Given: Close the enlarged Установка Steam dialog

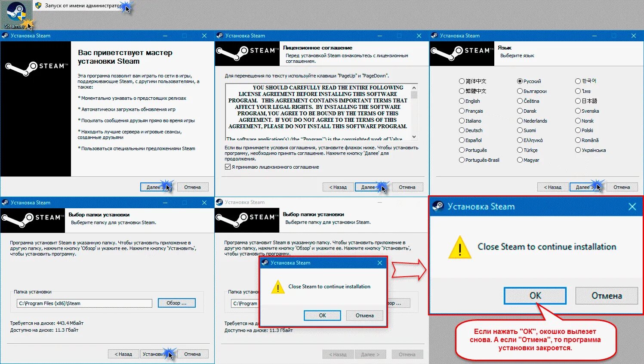Looking at the screenshot, I should [632, 207].
